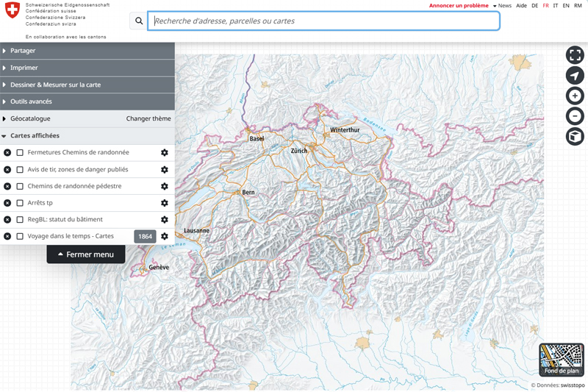Image resolution: width=588 pixels, height=392 pixels.
Task: Click the fullscreen map icon
Action: [575, 55]
